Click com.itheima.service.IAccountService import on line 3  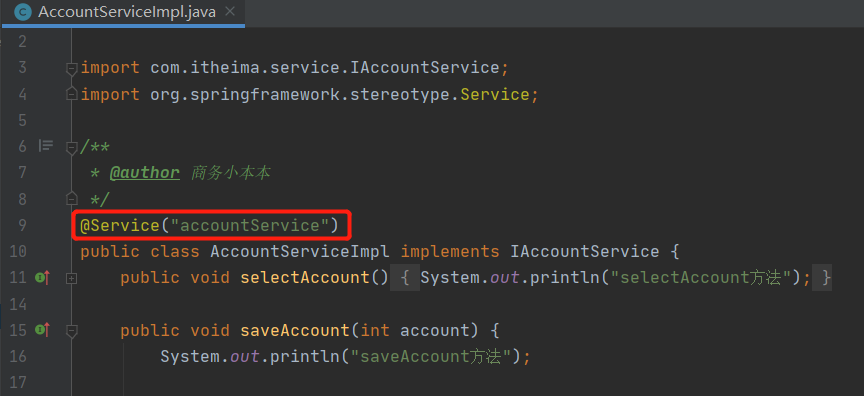click(x=325, y=68)
